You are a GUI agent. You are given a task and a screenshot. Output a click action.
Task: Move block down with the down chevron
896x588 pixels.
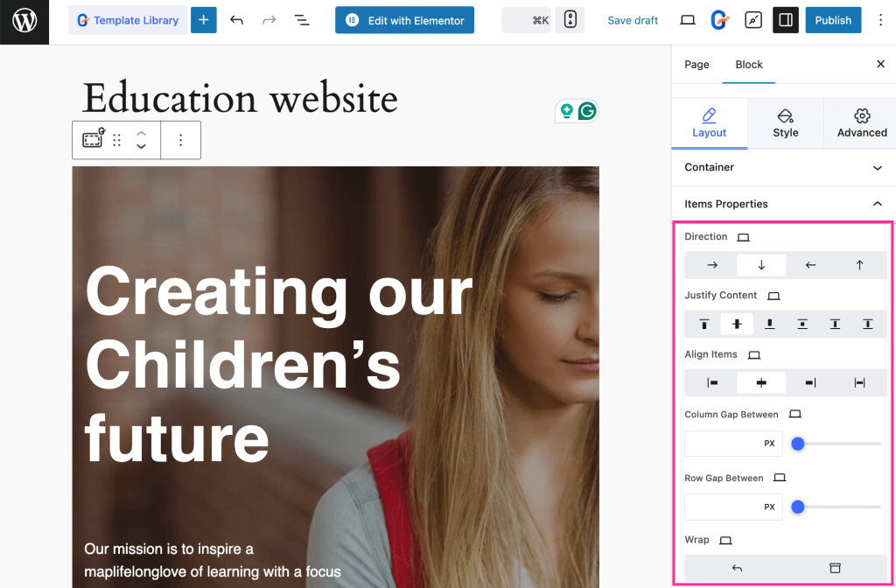[x=141, y=145]
